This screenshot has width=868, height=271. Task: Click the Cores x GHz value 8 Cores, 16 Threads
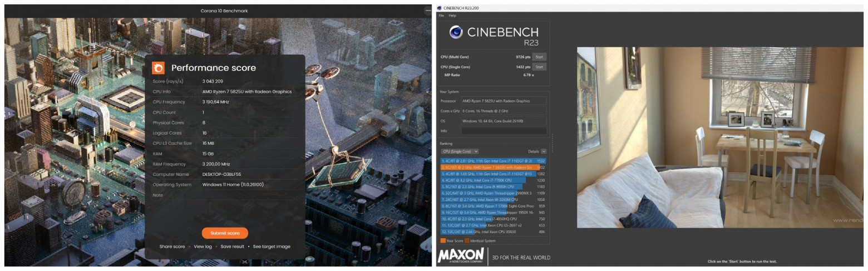pos(504,111)
